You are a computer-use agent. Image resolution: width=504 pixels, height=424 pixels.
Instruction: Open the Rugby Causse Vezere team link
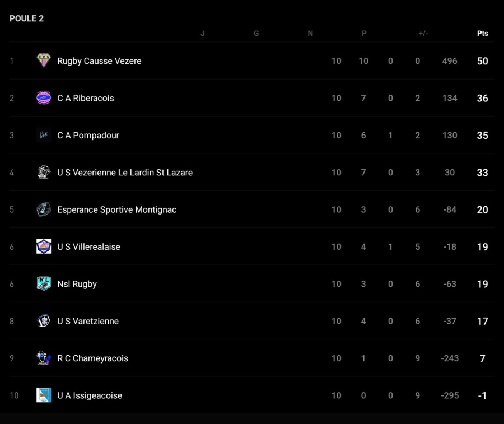coord(99,61)
